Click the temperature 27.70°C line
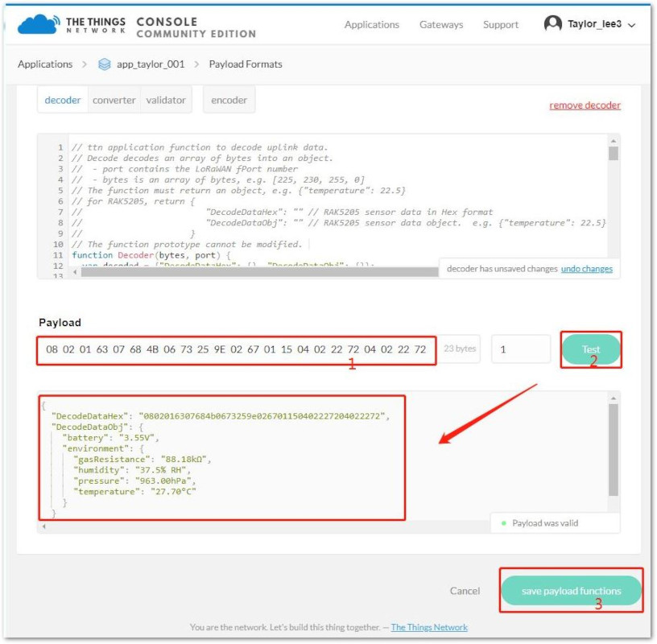This screenshot has width=657, height=644. click(134, 492)
